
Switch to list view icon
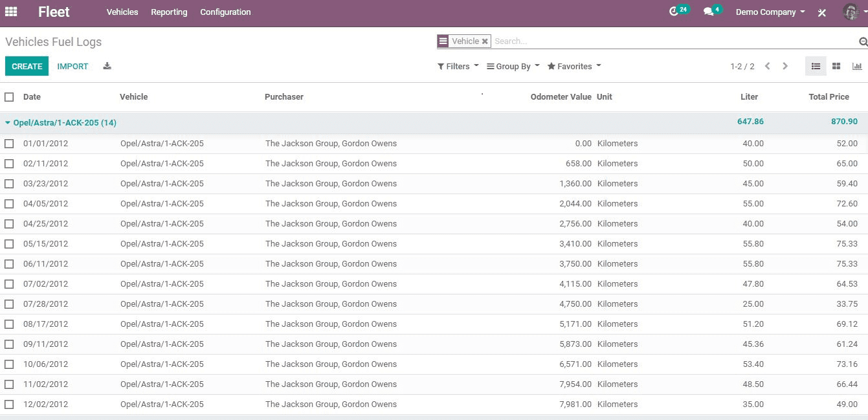pyautogui.click(x=816, y=66)
